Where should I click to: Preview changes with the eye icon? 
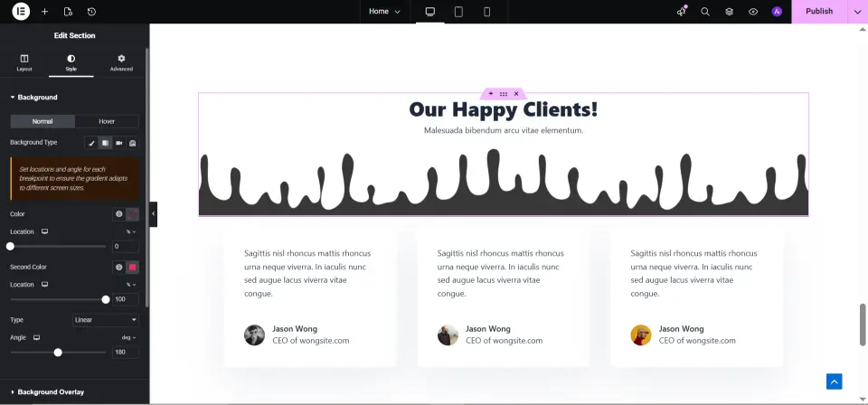753,12
